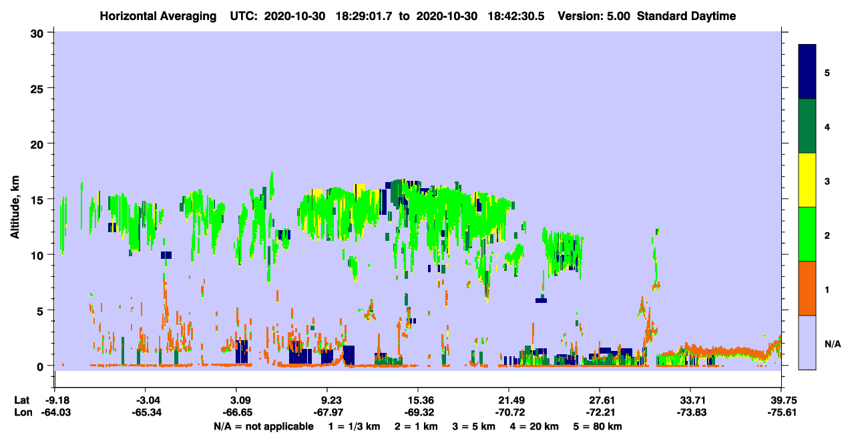Image resolution: width=868 pixels, height=445 pixels.
Task: Click longitude value -69.32
Action: pos(418,412)
